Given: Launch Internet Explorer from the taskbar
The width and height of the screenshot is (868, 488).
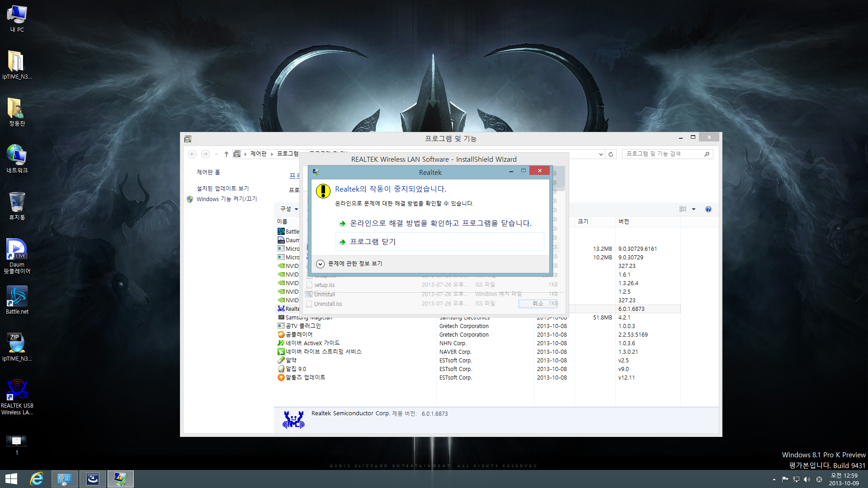Looking at the screenshot, I should (x=37, y=479).
